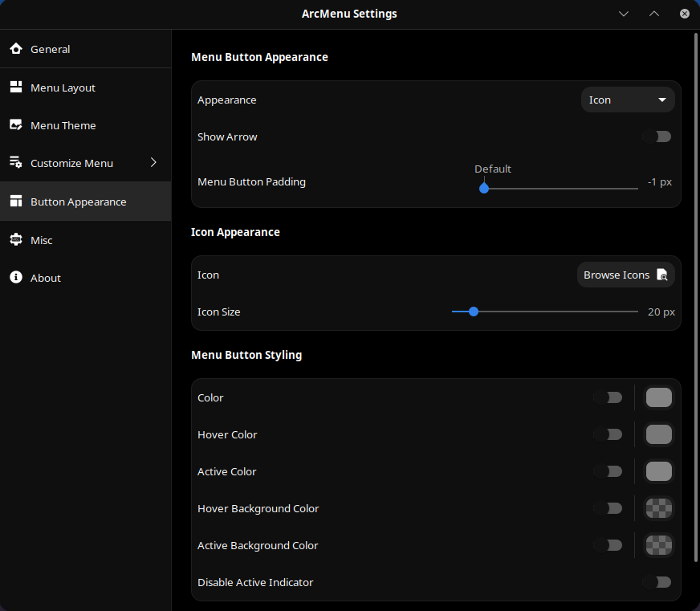700x611 pixels.
Task: Click the Default mark above padding slider
Action: point(493,169)
